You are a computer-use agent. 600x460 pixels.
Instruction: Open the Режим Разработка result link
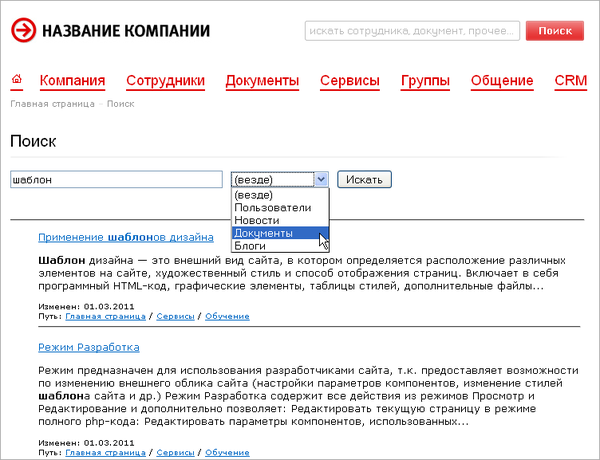[88, 347]
